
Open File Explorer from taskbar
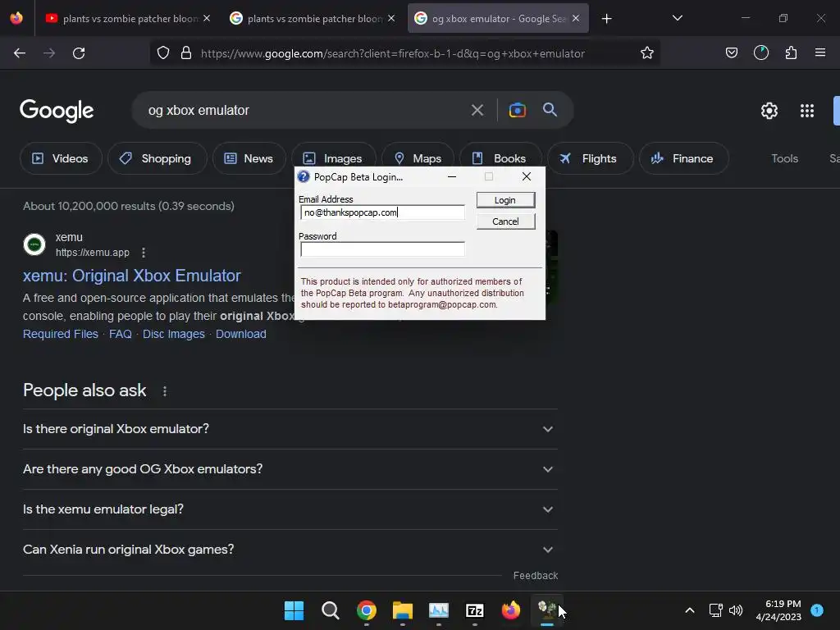402,610
